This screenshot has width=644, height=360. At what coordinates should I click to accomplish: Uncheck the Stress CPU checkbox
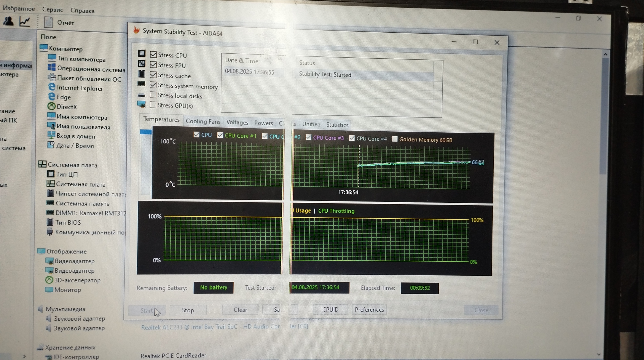pos(153,54)
